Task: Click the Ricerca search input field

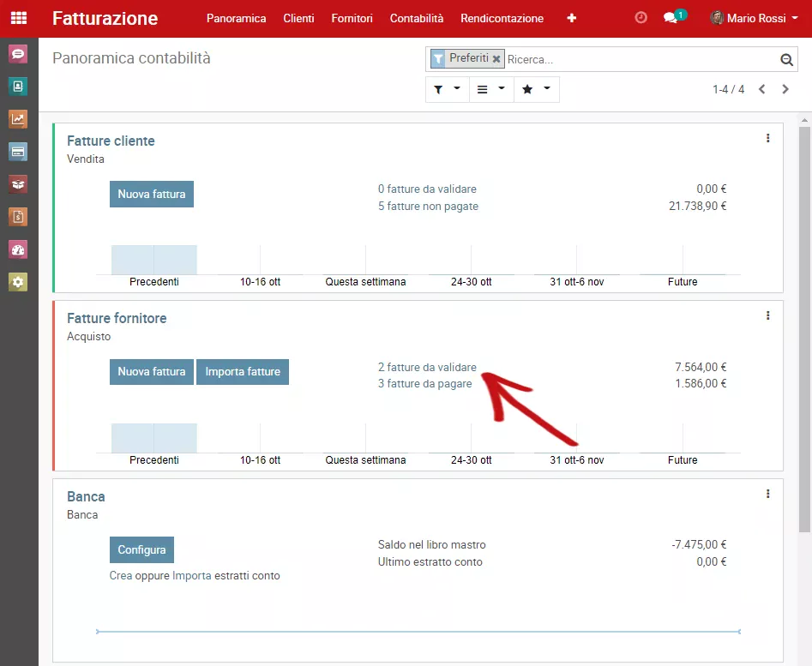Action: (x=641, y=59)
